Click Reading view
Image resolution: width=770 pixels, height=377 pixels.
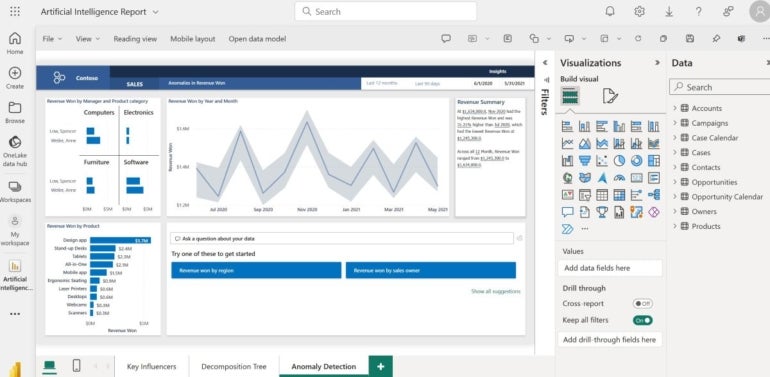pyautogui.click(x=135, y=39)
